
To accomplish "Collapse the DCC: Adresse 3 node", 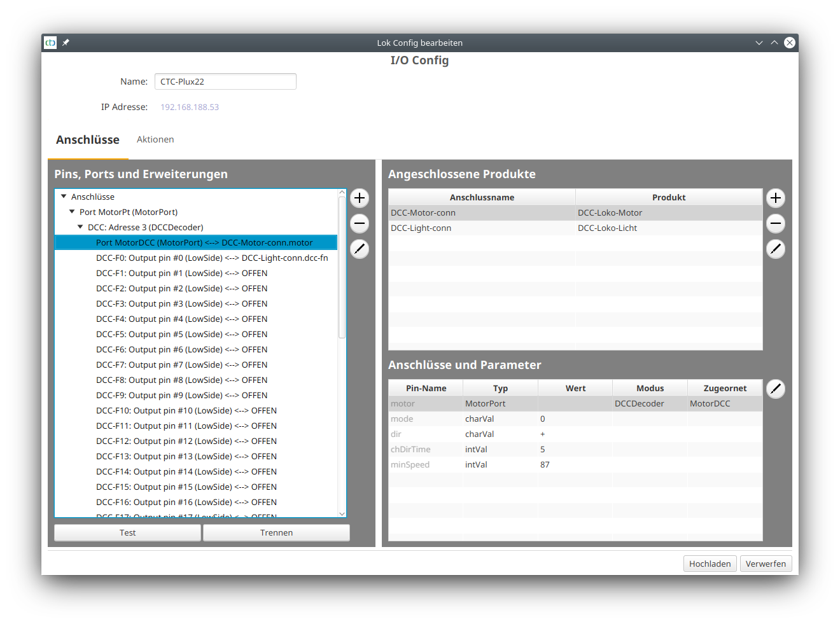I will (x=80, y=227).
